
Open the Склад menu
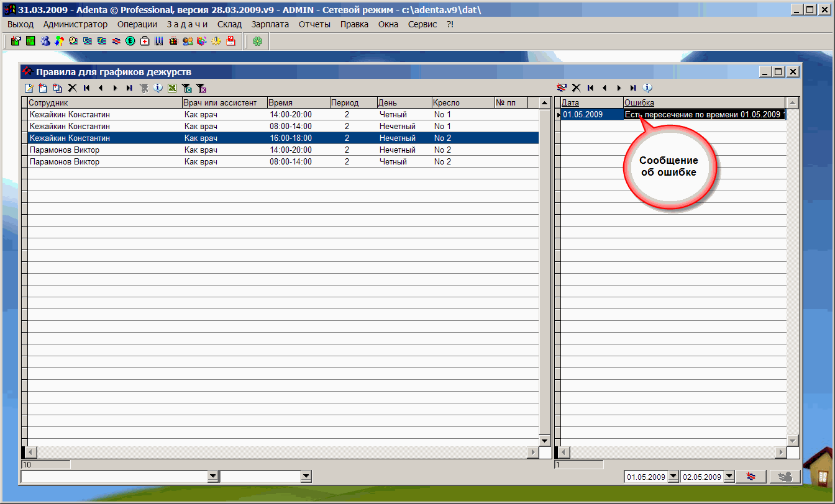(229, 24)
